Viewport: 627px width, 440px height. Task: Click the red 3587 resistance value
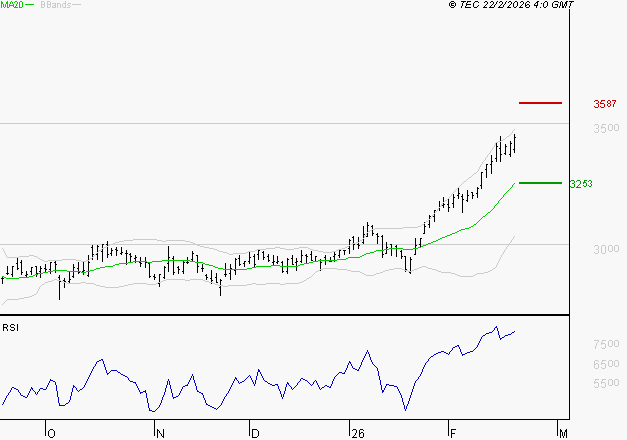pyautogui.click(x=605, y=104)
